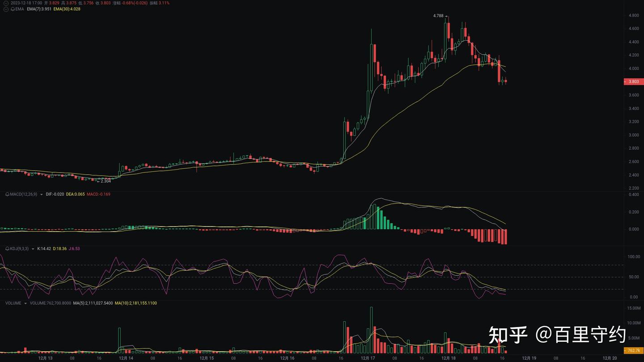This screenshot has width=644, height=362.
Task: Click the VOLUME indicator name
Action: [13, 303]
